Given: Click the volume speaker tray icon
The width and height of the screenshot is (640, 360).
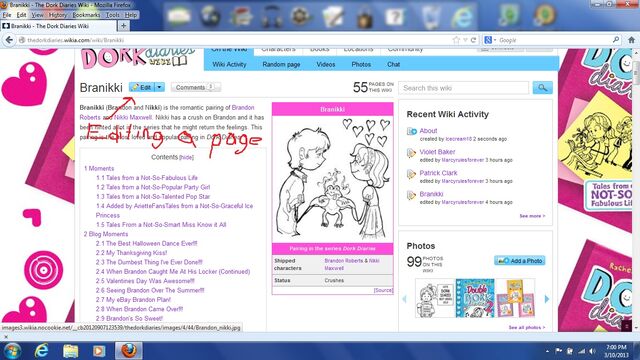Looking at the screenshot, I should (592, 351).
